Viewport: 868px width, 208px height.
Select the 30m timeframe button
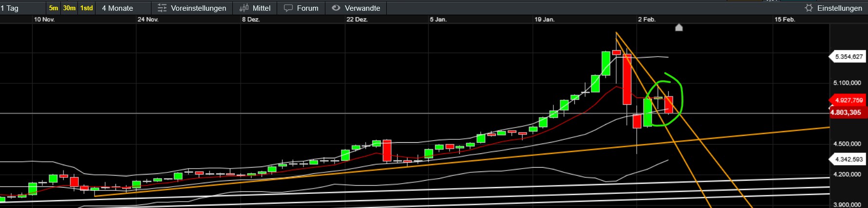[69, 8]
